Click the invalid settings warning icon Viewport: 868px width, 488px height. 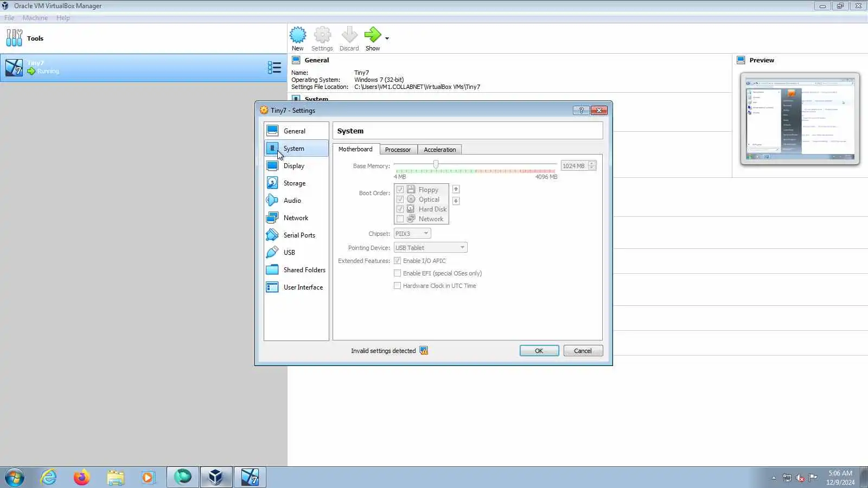(x=424, y=351)
